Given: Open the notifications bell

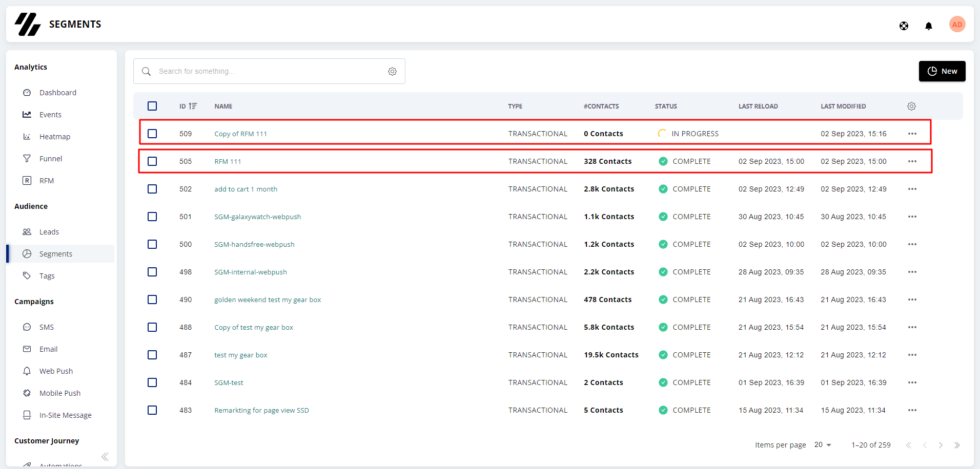Looking at the screenshot, I should pyautogui.click(x=928, y=26).
